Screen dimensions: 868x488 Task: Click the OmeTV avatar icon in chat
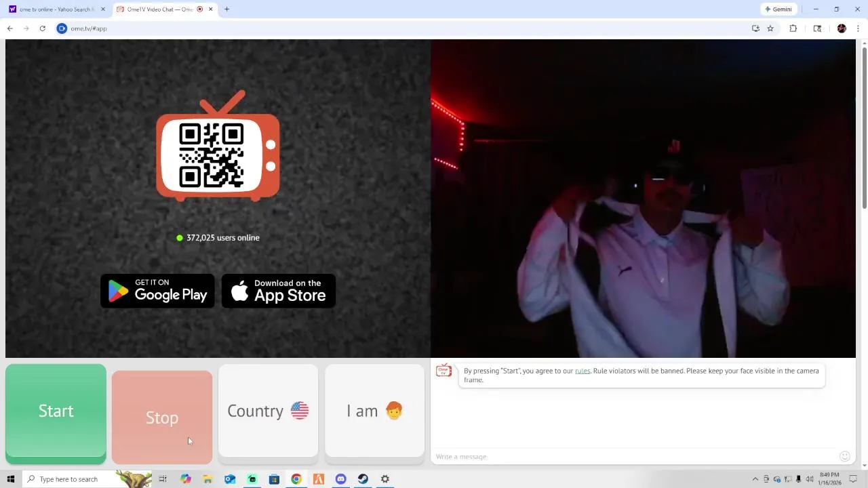pyautogui.click(x=443, y=370)
